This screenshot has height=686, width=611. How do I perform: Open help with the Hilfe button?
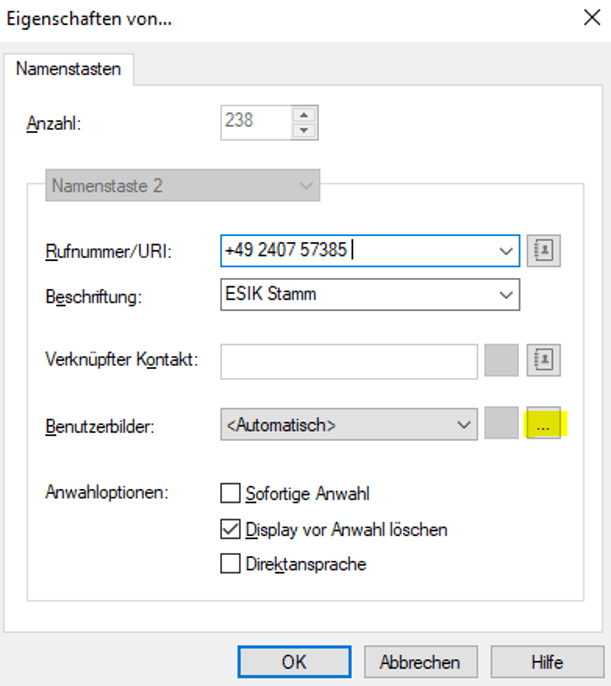546,662
